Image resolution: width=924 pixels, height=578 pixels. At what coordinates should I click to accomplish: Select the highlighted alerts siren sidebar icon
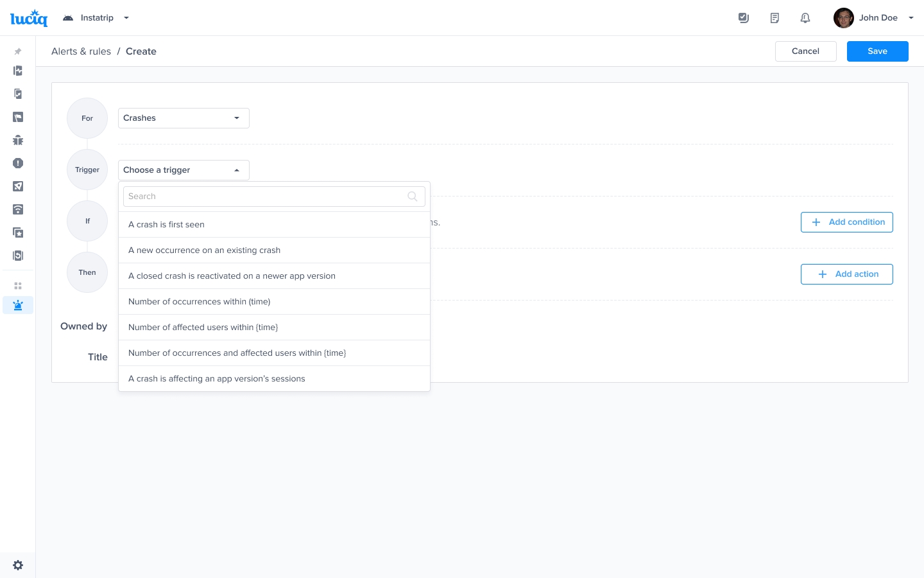tap(18, 305)
